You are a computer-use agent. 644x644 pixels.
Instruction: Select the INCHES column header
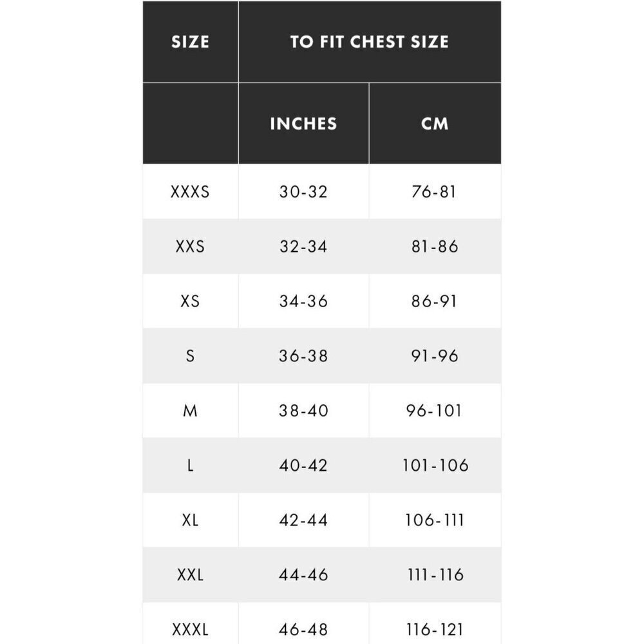click(x=303, y=124)
